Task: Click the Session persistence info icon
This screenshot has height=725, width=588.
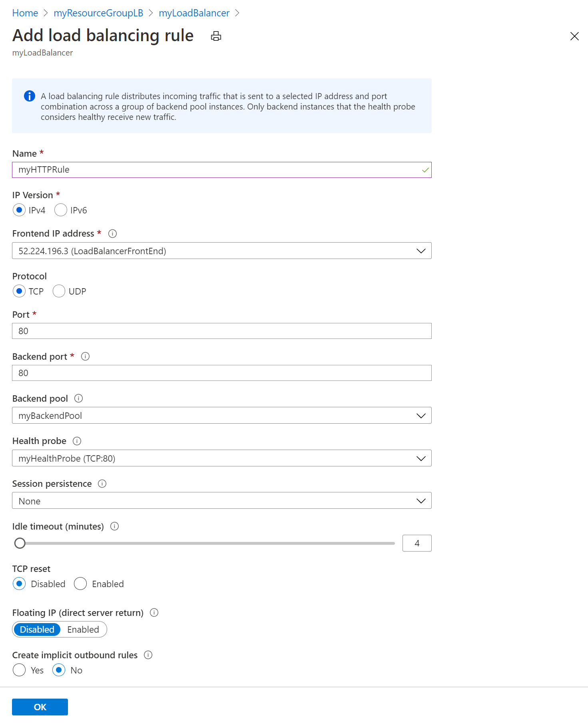Action: point(102,484)
